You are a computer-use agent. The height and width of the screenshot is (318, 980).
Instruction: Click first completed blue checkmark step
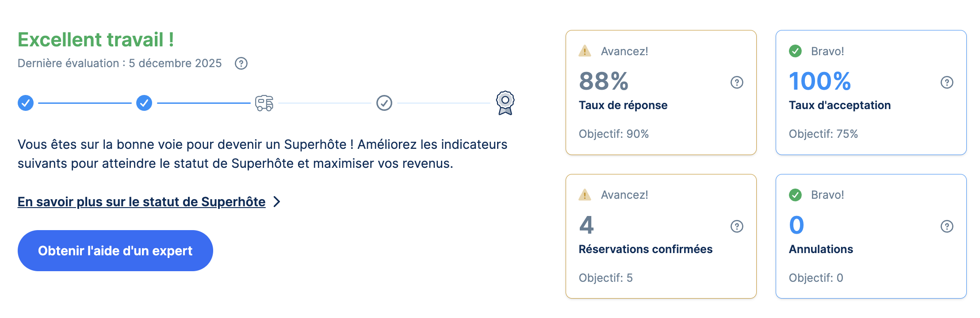26,103
